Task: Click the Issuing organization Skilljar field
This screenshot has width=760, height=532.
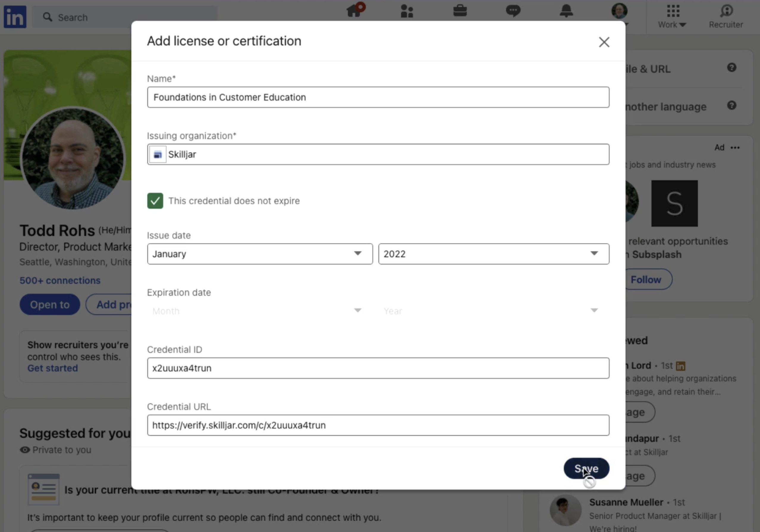Action: click(x=378, y=154)
